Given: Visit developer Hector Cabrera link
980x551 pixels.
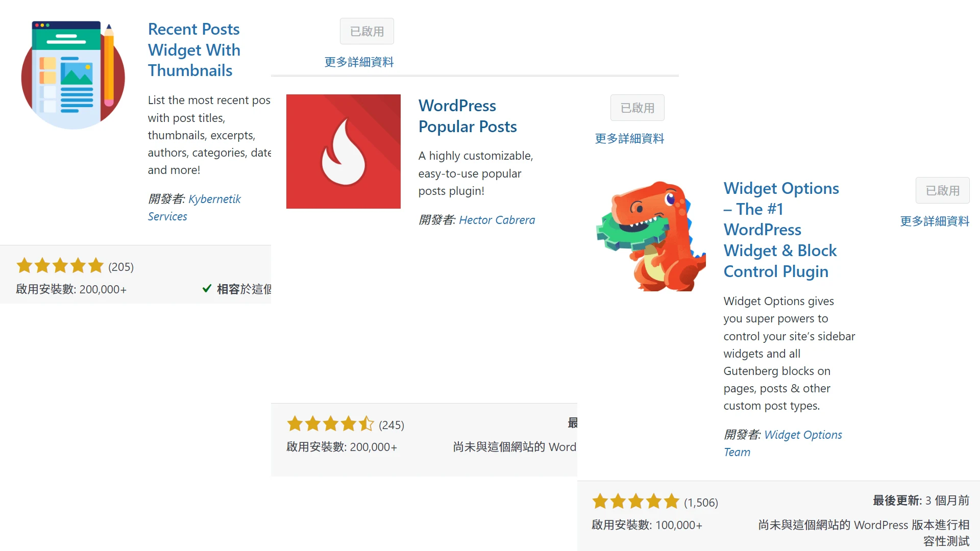Looking at the screenshot, I should coord(497,220).
